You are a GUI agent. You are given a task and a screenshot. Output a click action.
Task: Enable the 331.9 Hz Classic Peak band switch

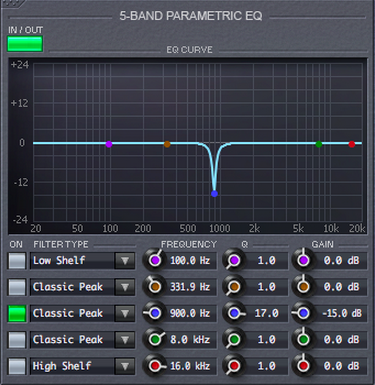17,287
